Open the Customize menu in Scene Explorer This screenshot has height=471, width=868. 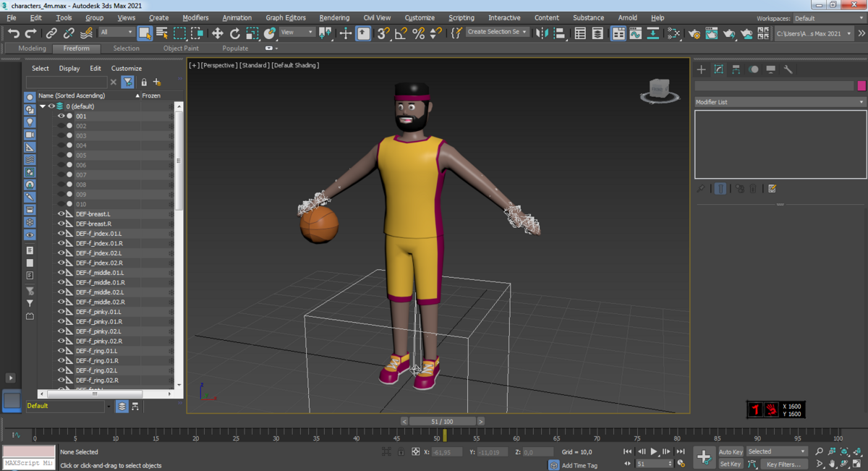point(127,68)
